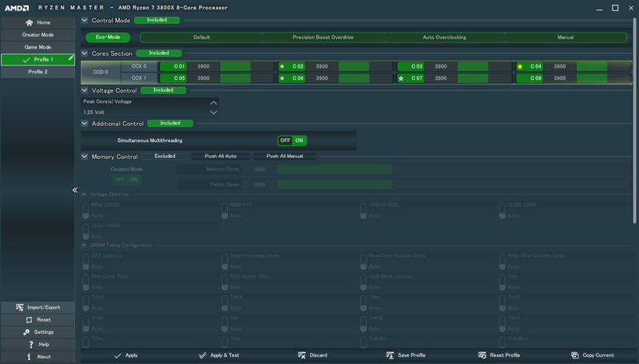The image size is (639, 364).
Task: Click the pencil edit icon on Profile 1
Action: [x=71, y=58]
